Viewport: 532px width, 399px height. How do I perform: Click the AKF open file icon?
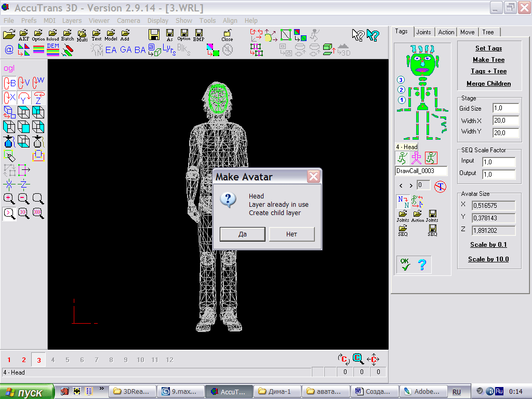click(x=24, y=35)
